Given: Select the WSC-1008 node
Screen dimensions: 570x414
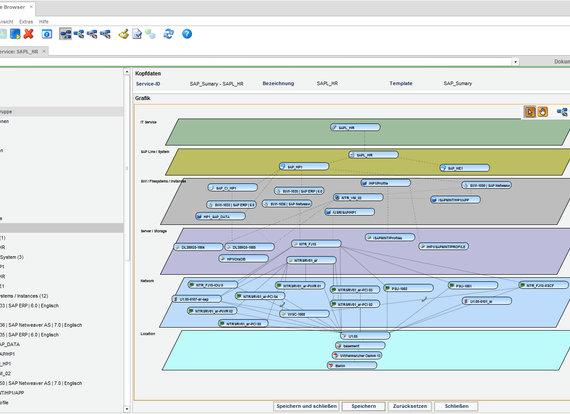Looking at the screenshot, I should click(x=305, y=314).
